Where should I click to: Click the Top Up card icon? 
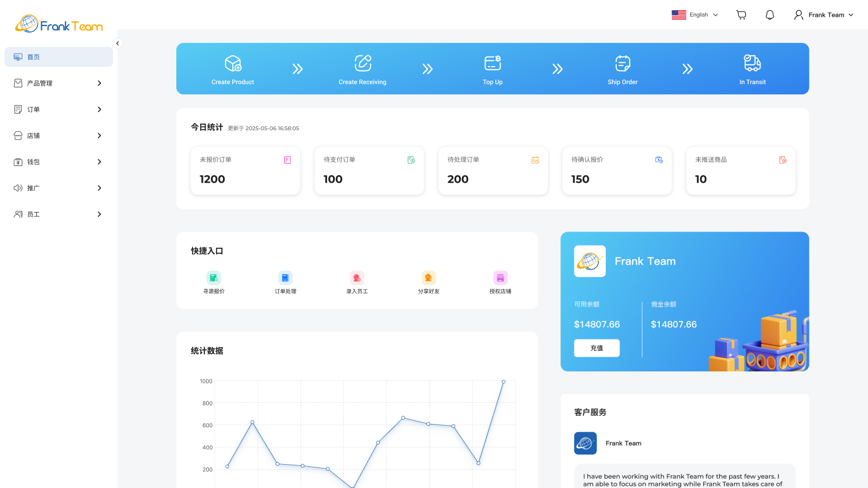493,62
